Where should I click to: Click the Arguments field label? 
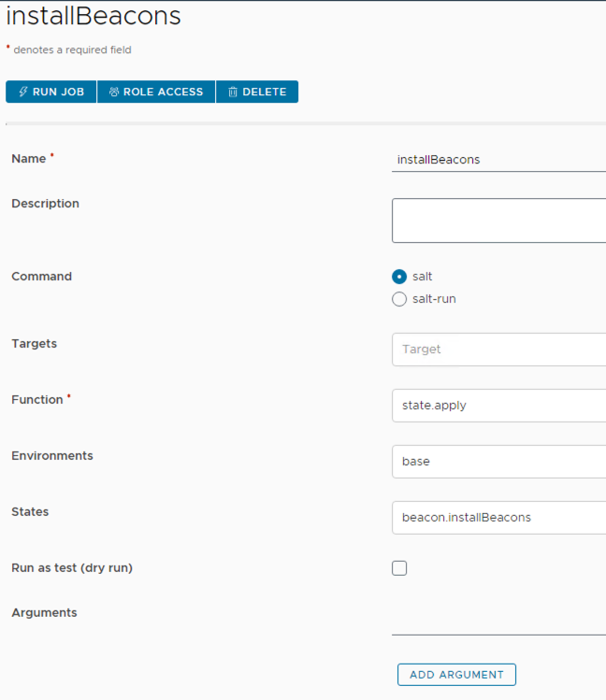tap(44, 613)
